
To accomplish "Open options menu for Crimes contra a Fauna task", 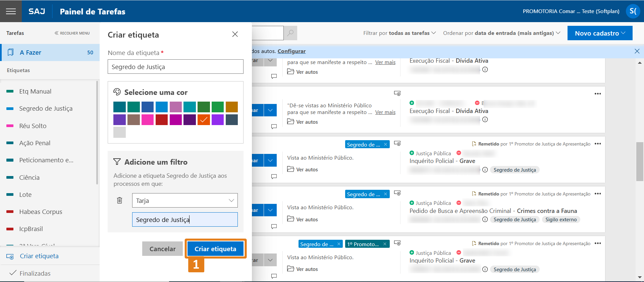I will pos(597,194).
